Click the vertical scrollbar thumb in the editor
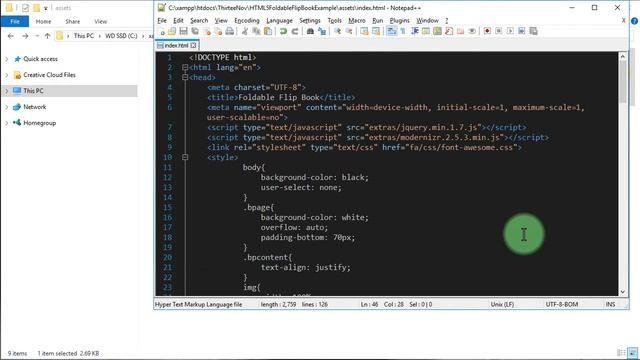640x360 pixels. pos(622,82)
